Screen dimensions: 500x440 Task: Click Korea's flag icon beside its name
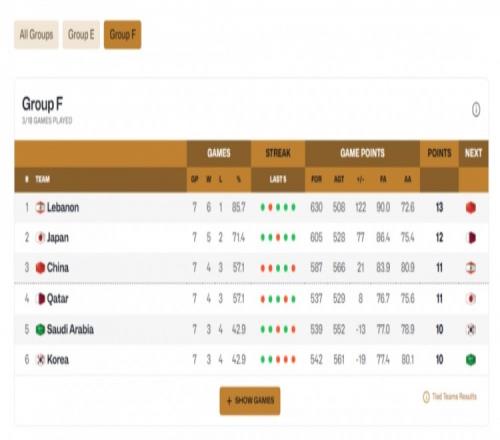pos(40,360)
